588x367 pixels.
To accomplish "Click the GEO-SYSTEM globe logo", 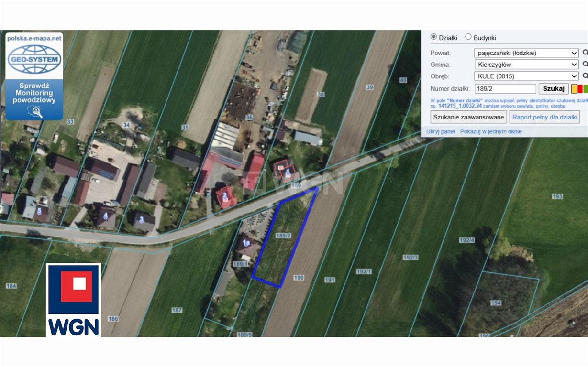I will click(x=33, y=57).
